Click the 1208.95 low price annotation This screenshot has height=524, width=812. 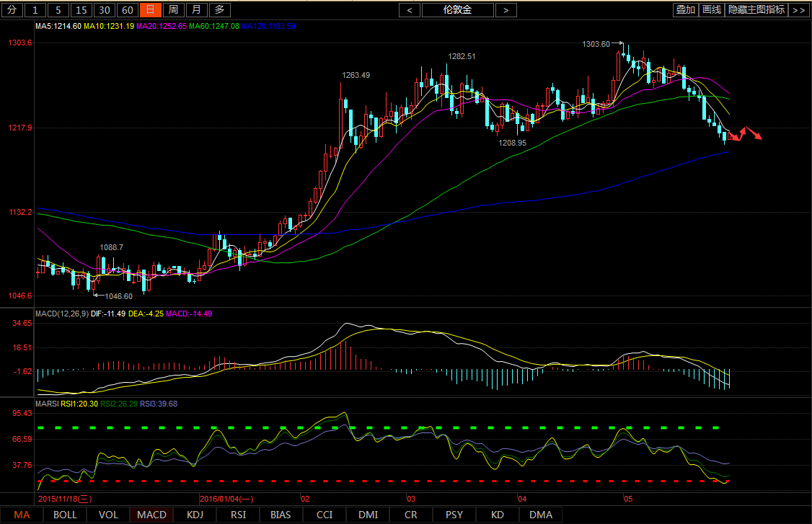click(x=512, y=143)
